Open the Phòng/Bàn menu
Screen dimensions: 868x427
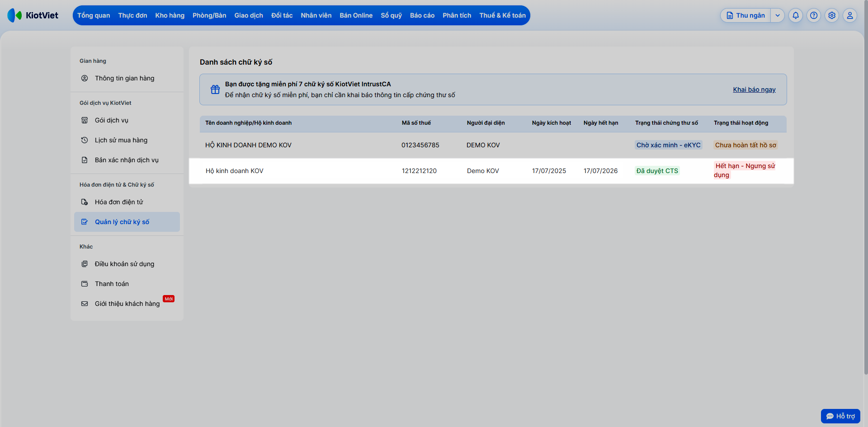pyautogui.click(x=209, y=15)
